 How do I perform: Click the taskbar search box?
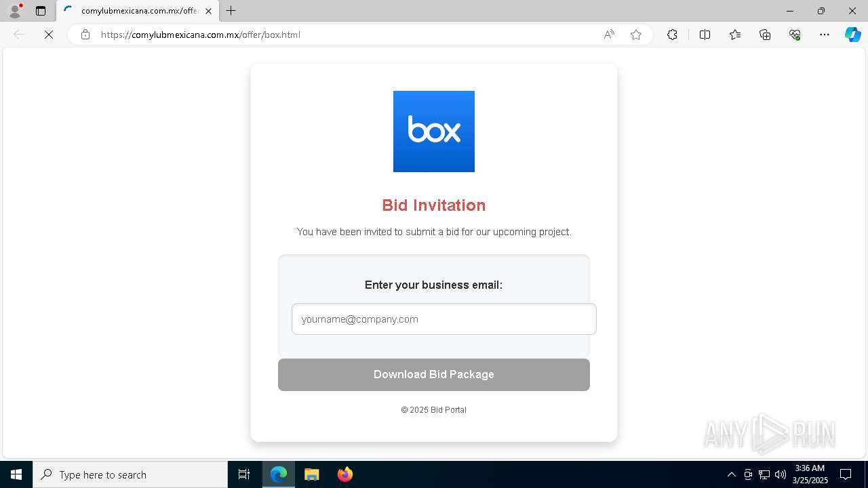pyautogui.click(x=130, y=474)
